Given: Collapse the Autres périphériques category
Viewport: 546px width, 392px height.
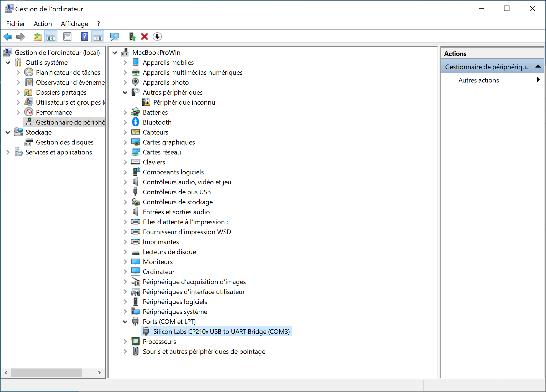Looking at the screenshot, I should click(x=125, y=92).
